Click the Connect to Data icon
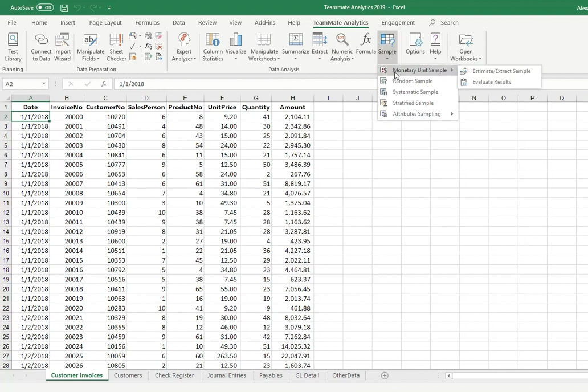 (41, 47)
